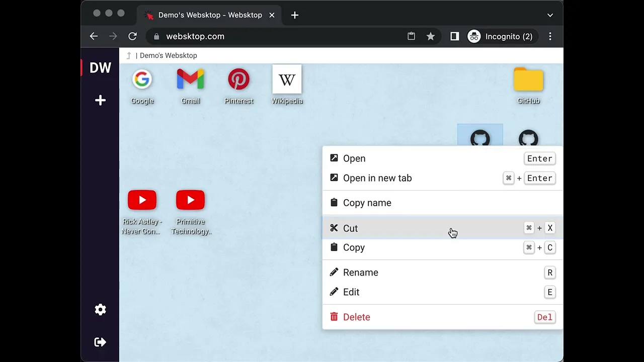The width and height of the screenshot is (644, 362).
Task: Add new item with sidebar plus icon
Action: [100, 101]
